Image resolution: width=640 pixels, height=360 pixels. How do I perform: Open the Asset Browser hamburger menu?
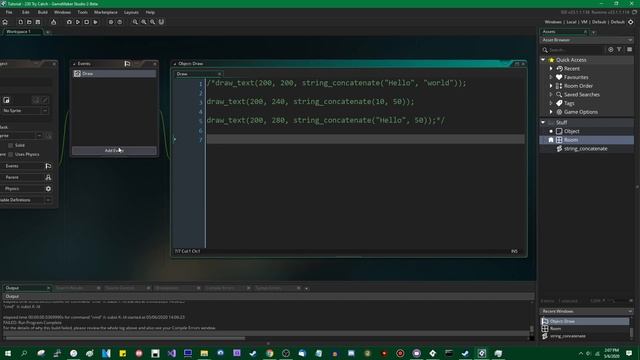pyautogui.click(x=629, y=49)
